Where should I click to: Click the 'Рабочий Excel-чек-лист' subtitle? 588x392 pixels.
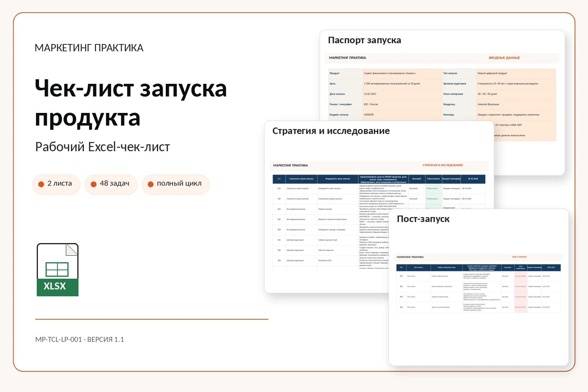(x=103, y=147)
